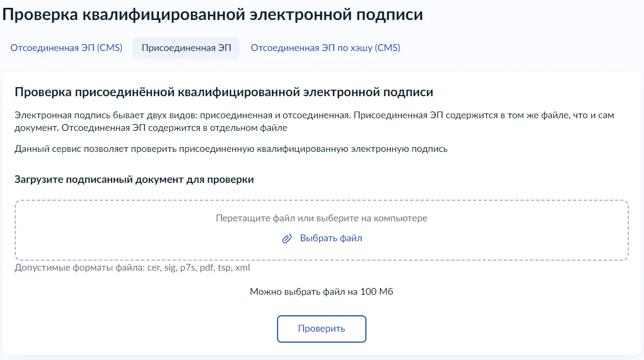Click the hint Перетащите файл или выберите на компьютере
Image resolution: width=644 pixels, height=360 pixels.
321,218
